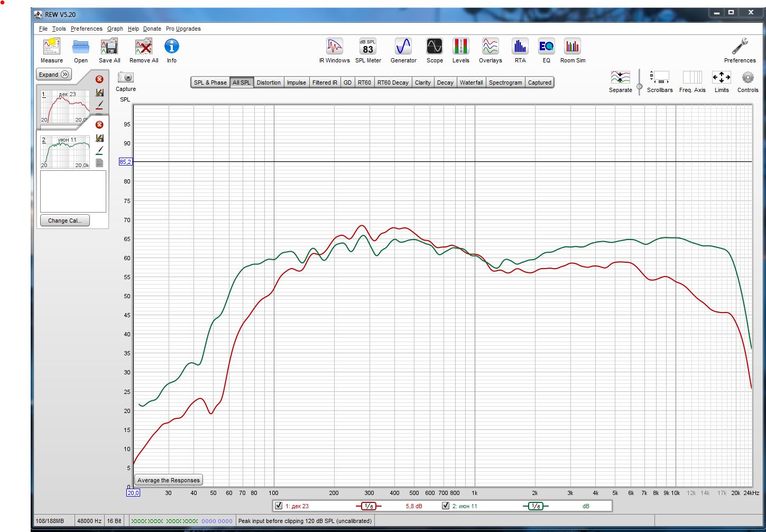The height and width of the screenshot is (532, 766).
Task: Save measurement 2 disk icon
Action: click(99, 138)
